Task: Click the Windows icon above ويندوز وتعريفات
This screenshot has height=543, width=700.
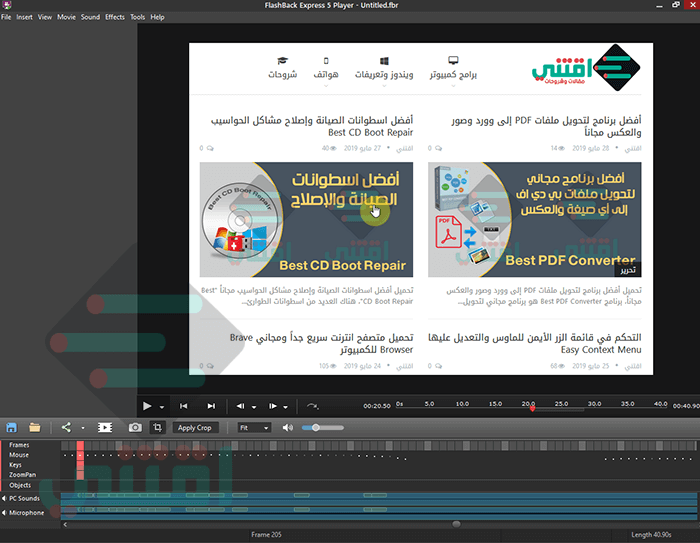Action: [384, 61]
